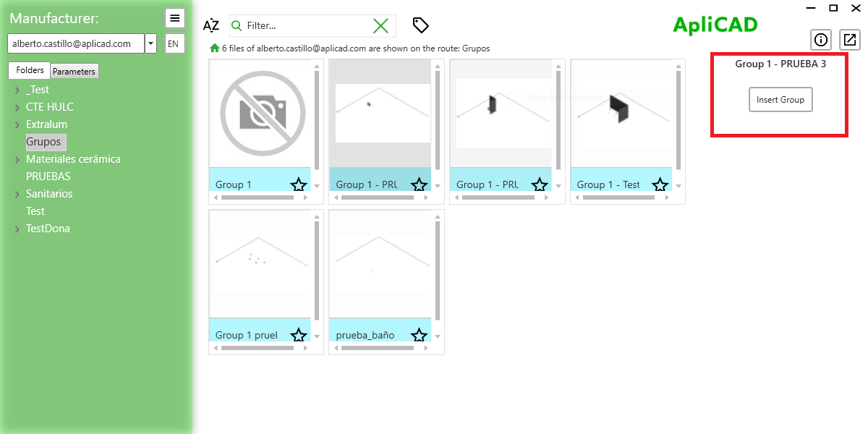This screenshot has width=868, height=434.
Task: Toggle the star on prueba_baño
Action: [419, 335]
